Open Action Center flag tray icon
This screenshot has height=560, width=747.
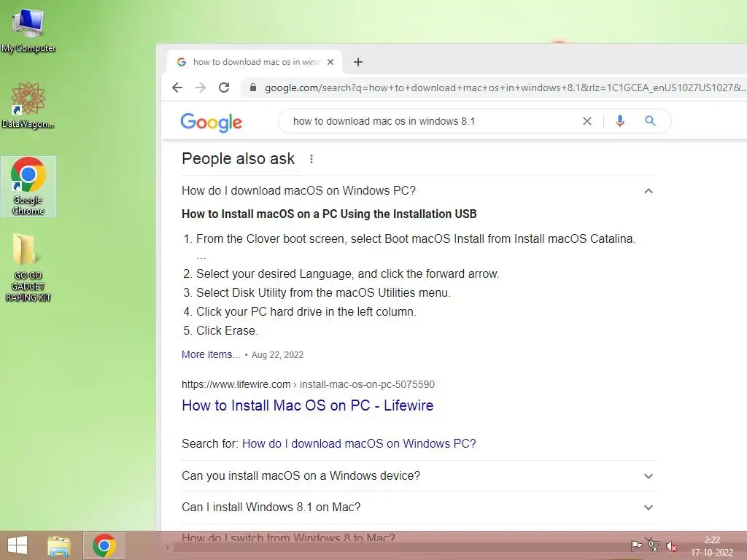coord(636,545)
